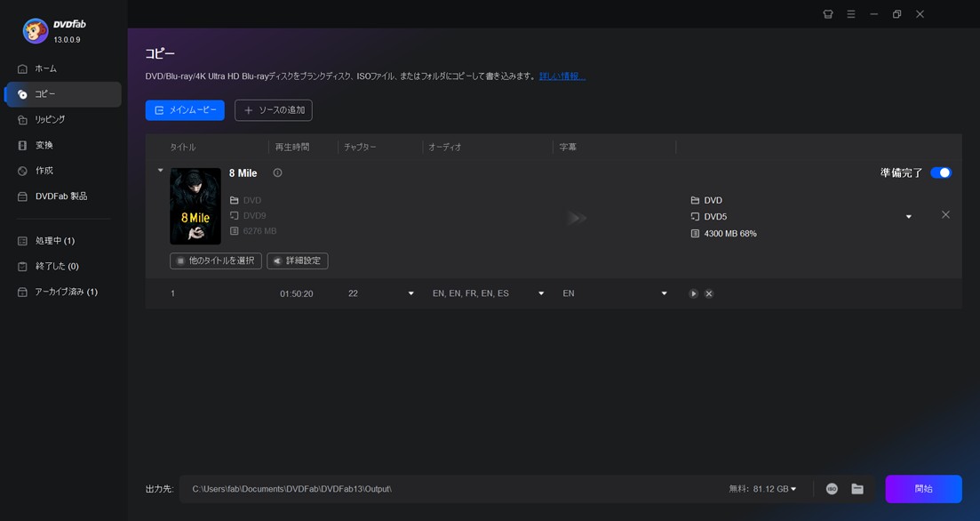
Task: Switch to メインムービー copy mode
Action: point(185,109)
